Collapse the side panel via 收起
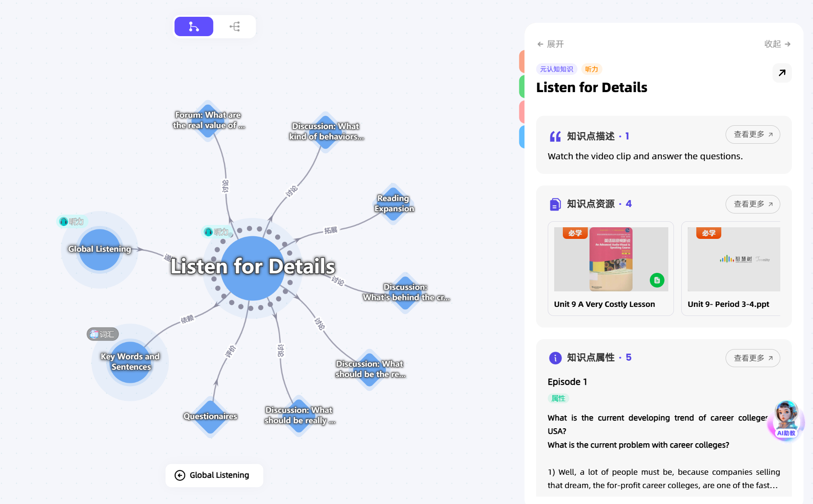Viewport: 813px width, 504px height. pos(777,44)
